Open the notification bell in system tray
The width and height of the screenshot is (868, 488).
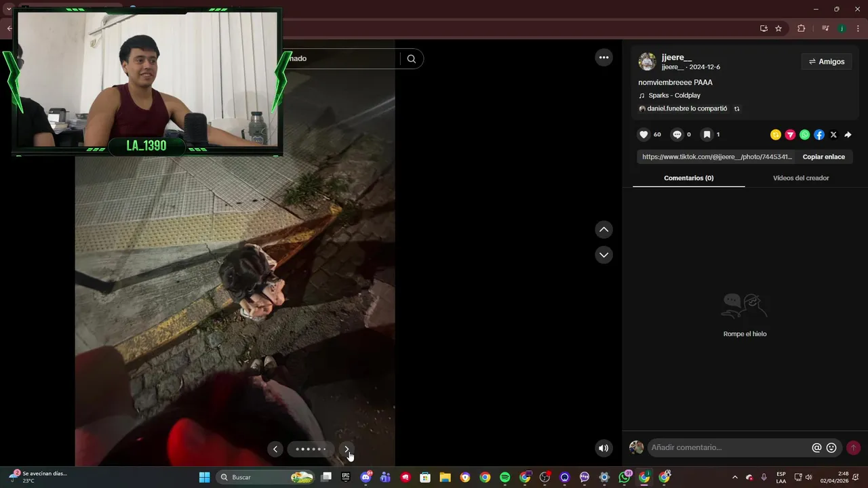coord(856,477)
